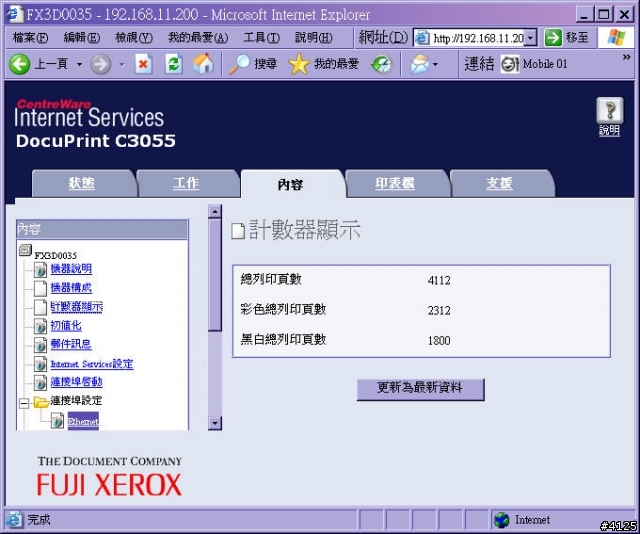Click the 4112 total print count value

coord(439,280)
